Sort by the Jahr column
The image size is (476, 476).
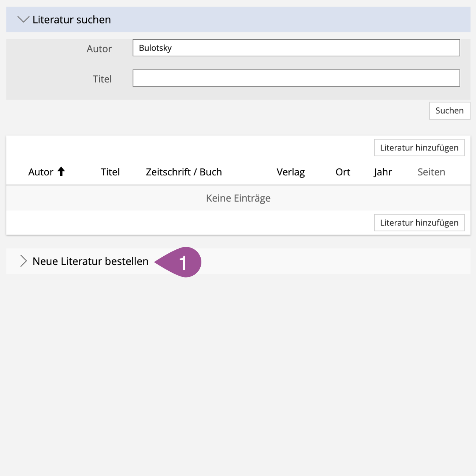(383, 172)
